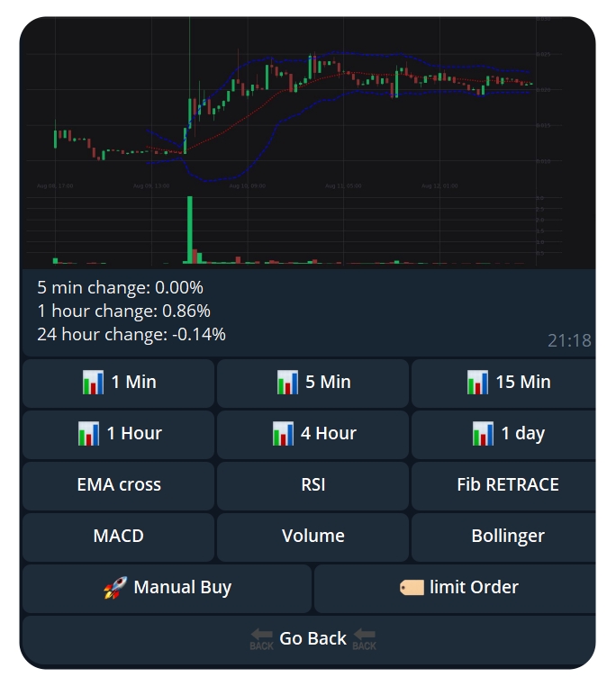Click the chart icon beside 15 Min
Image resolution: width=616 pixels, height=686 pixels.
[477, 383]
